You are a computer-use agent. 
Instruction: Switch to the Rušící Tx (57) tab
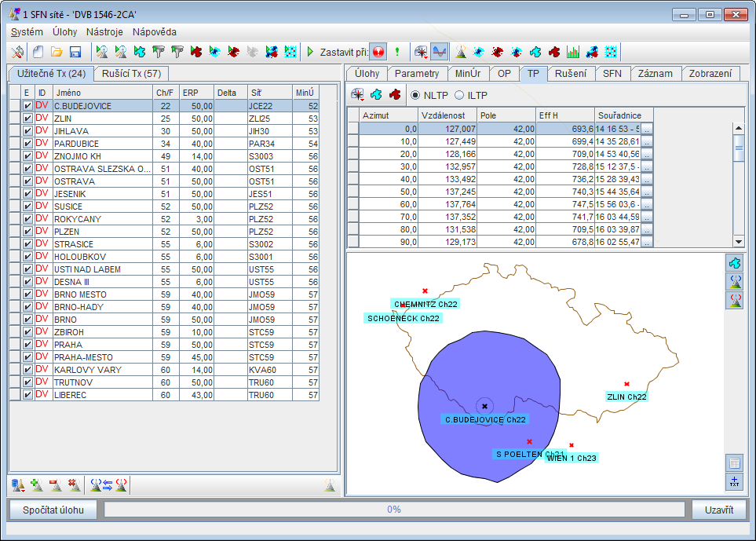(x=131, y=74)
